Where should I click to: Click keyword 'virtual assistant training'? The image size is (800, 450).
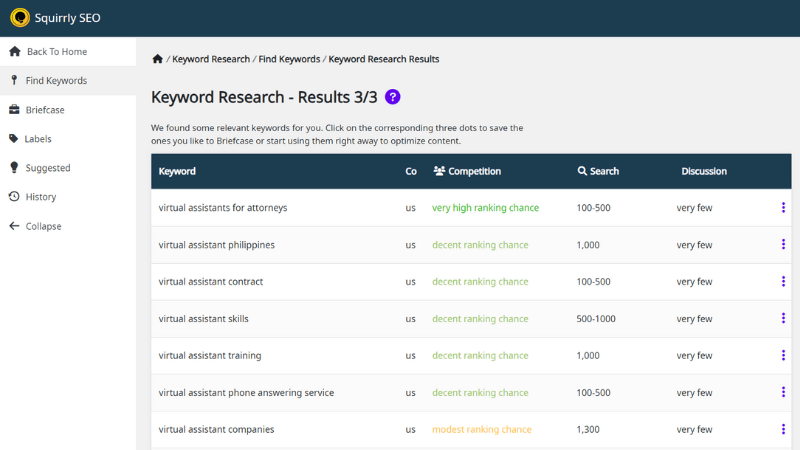(x=210, y=356)
